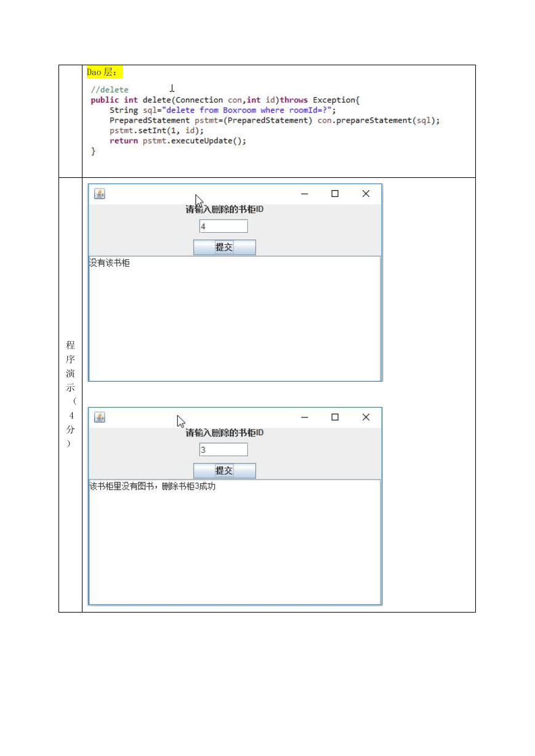
Task: Click the result text 该书柜里没有图书，删除书柜3成功
Action: pos(153,487)
